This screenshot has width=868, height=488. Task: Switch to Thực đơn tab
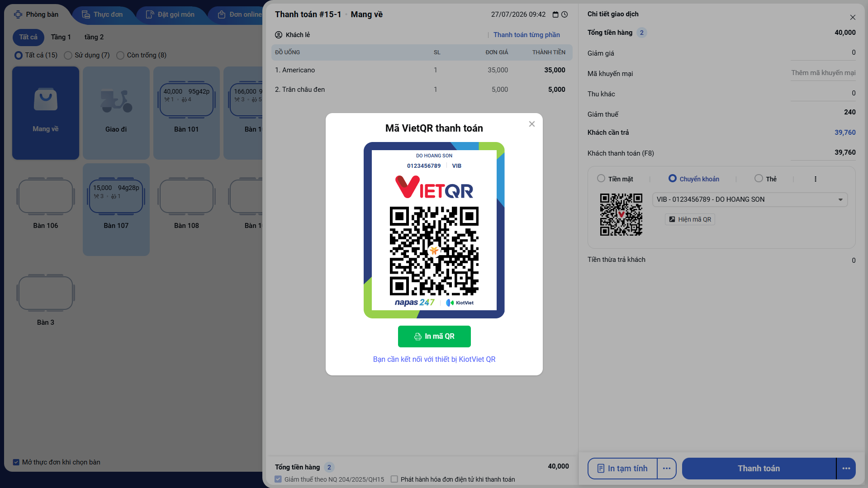click(x=103, y=14)
